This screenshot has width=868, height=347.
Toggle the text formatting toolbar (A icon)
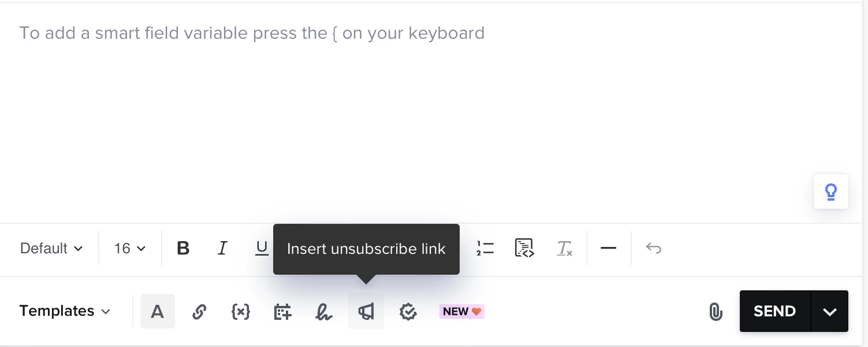point(157,311)
